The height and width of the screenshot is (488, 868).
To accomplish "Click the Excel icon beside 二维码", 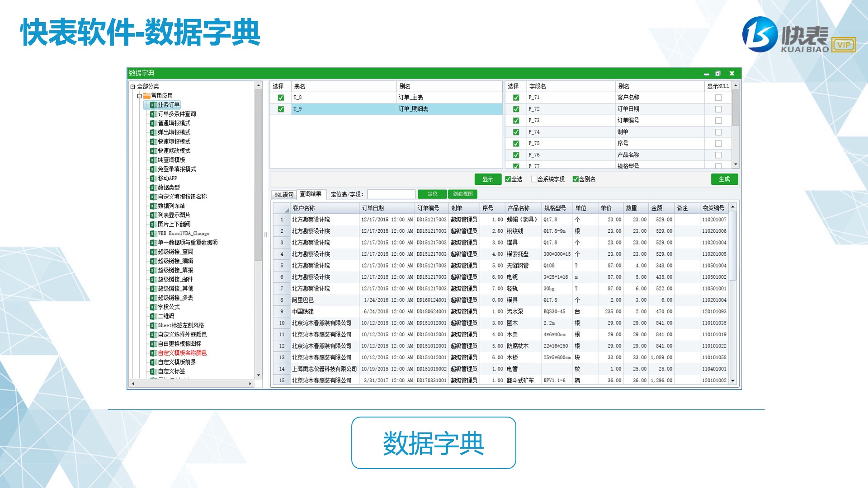I will [x=153, y=316].
